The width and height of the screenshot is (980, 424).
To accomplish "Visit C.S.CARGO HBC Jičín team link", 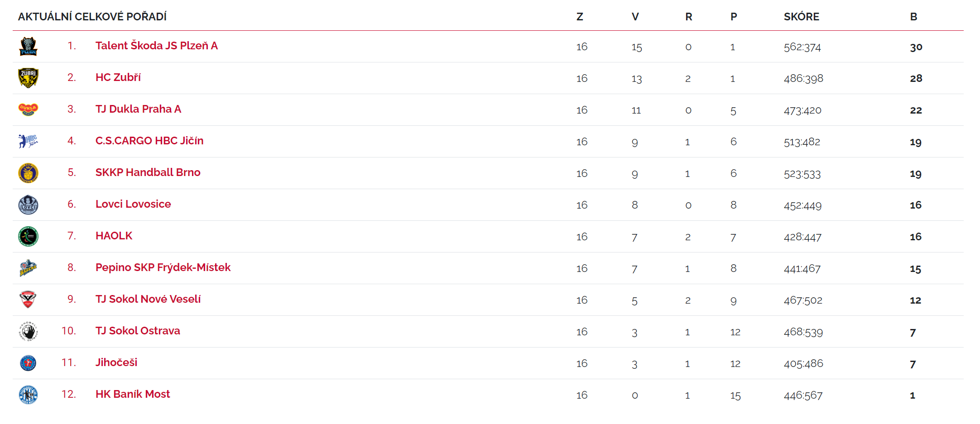I will coord(149,141).
